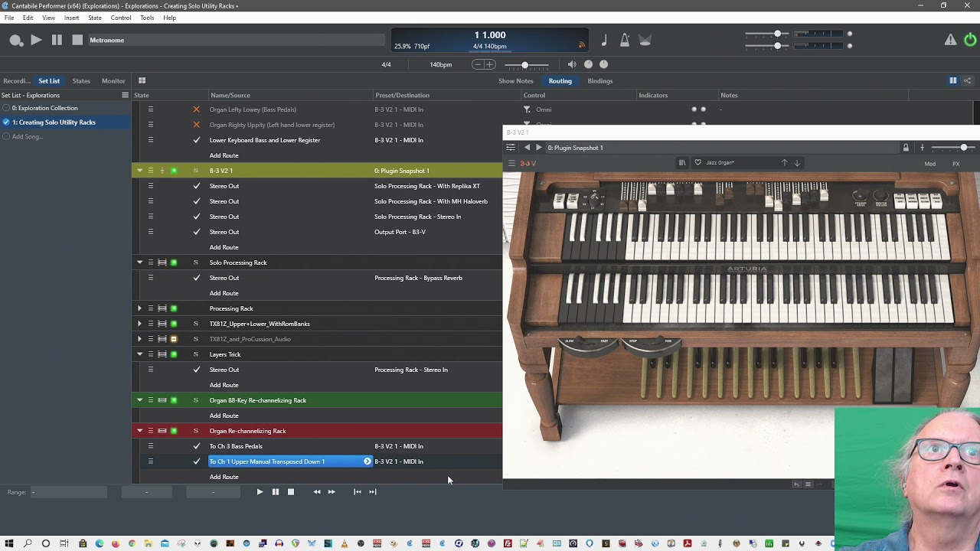Enable the Organ Lefty Lowey route
980x551 pixels.
tap(196, 109)
